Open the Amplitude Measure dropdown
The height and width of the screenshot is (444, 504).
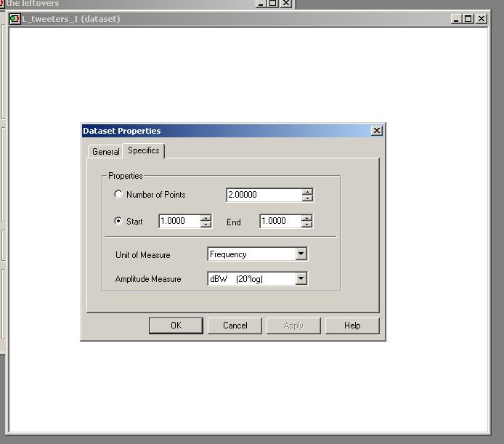[301, 278]
